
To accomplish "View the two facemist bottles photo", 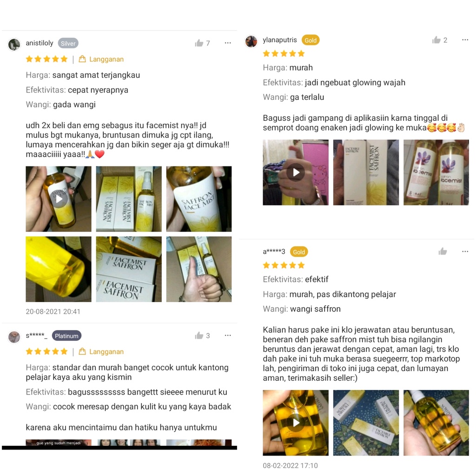I will [x=436, y=172].
